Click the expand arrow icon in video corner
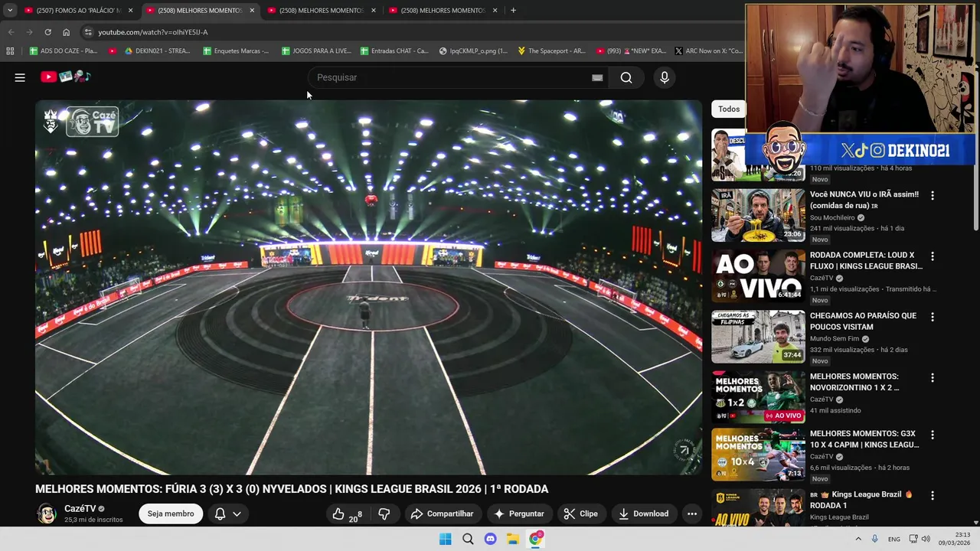This screenshot has width=980, height=551. 684,450
